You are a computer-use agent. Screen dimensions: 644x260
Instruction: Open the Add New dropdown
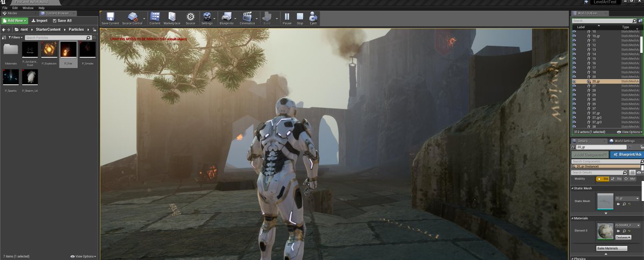(x=14, y=20)
